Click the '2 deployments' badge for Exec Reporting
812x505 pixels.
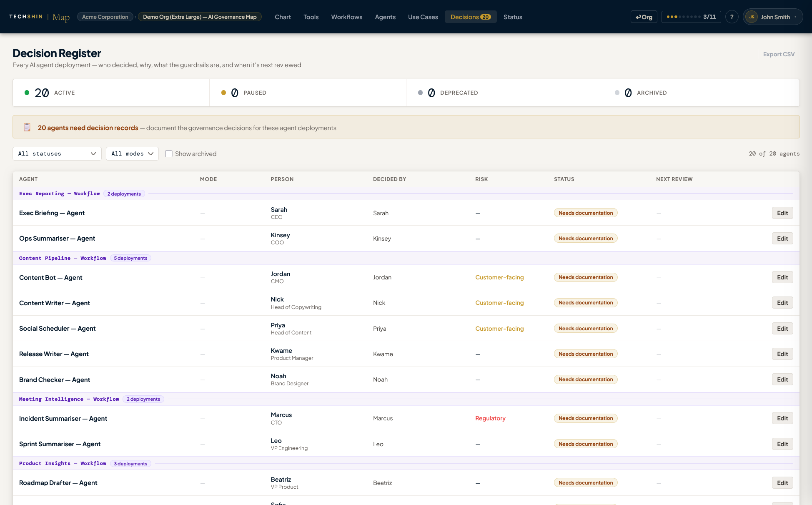pos(124,193)
